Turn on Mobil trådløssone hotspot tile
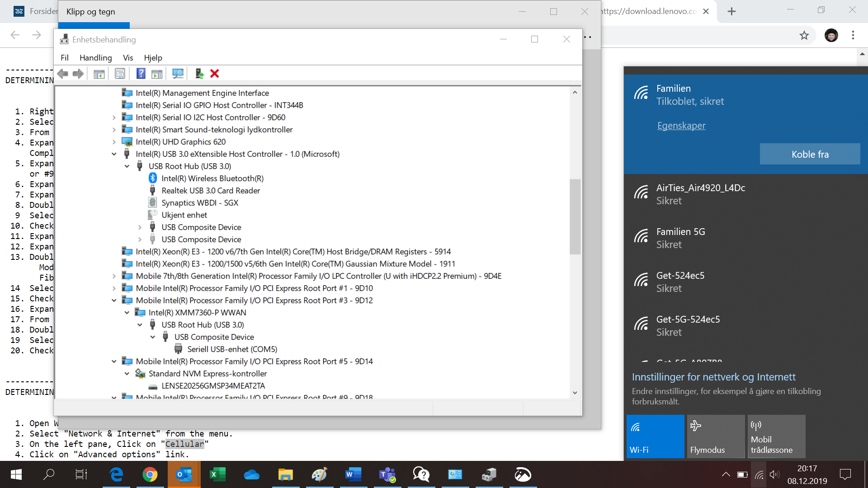Screen dimensions: 868x488 click(x=776, y=436)
